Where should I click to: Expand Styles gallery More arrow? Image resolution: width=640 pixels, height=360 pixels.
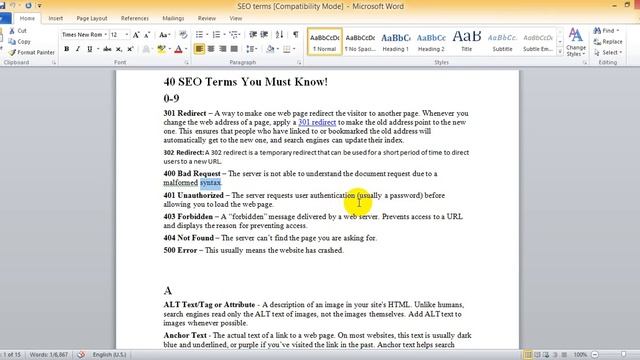tap(560, 52)
